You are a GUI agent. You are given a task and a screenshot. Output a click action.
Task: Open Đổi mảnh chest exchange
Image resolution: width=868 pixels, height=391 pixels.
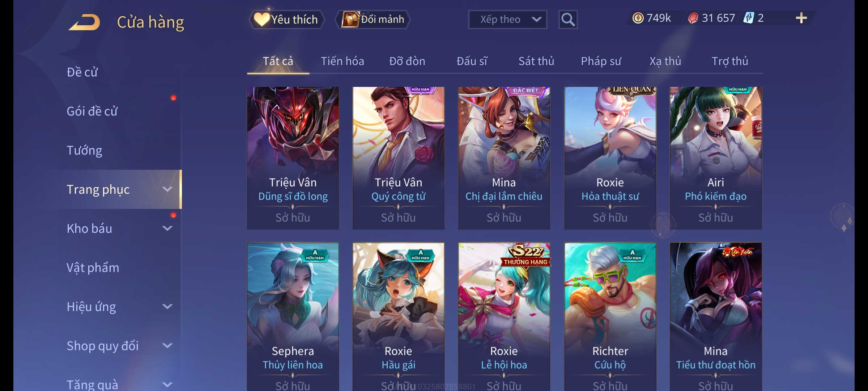373,20
